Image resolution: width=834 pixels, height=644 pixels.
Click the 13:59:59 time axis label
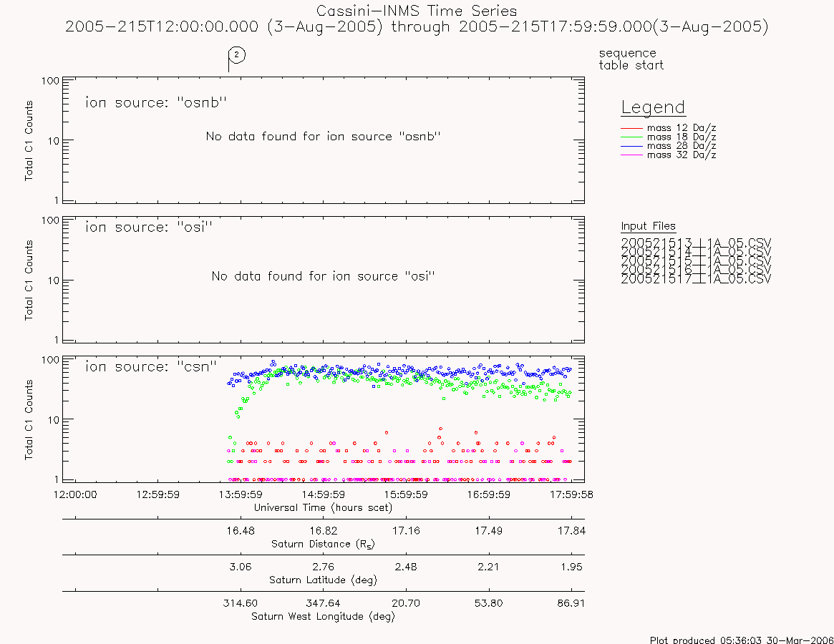pyautogui.click(x=241, y=494)
